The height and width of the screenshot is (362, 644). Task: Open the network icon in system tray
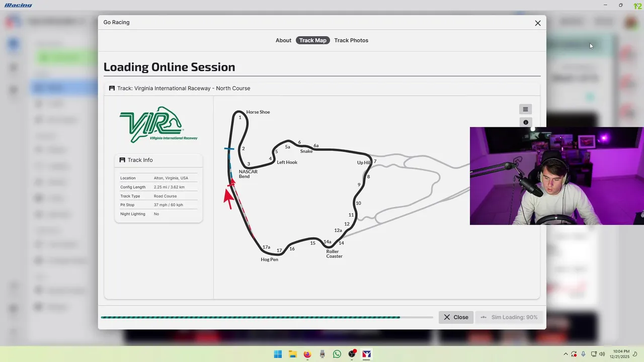point(594,354)
